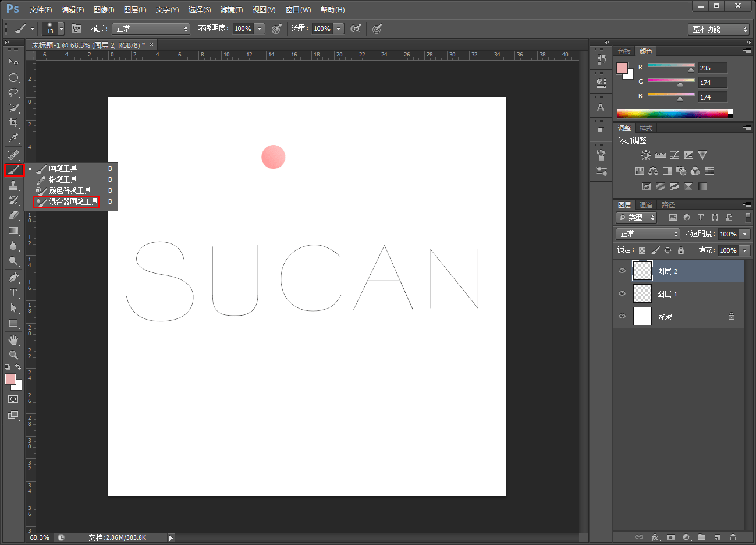The image size is (756, 545).
Task: Toggle pressure for size control
Action: pos(377,29)
